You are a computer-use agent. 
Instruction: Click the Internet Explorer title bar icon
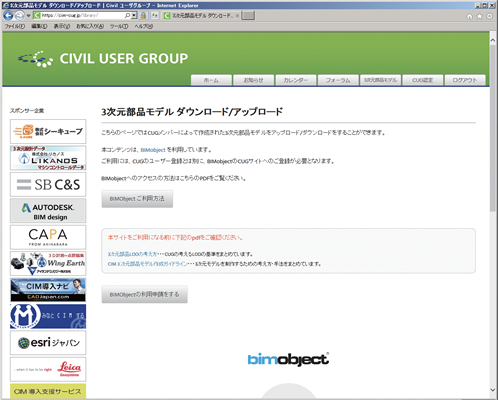tap(6, 5)
